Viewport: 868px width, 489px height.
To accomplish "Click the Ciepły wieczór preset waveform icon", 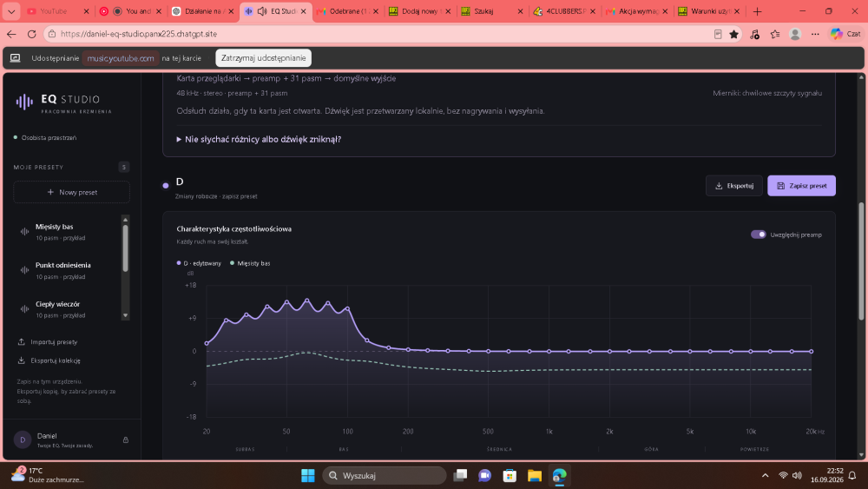I will [x=24, y=309].
